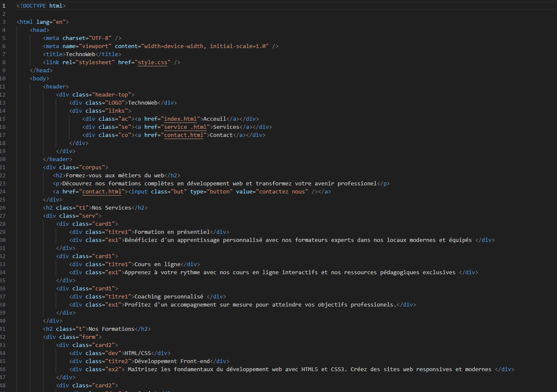This screenshot has width=557, height=392.
Task: Click the "Nos Services" heading text
Action: click(x=112, y=207)
